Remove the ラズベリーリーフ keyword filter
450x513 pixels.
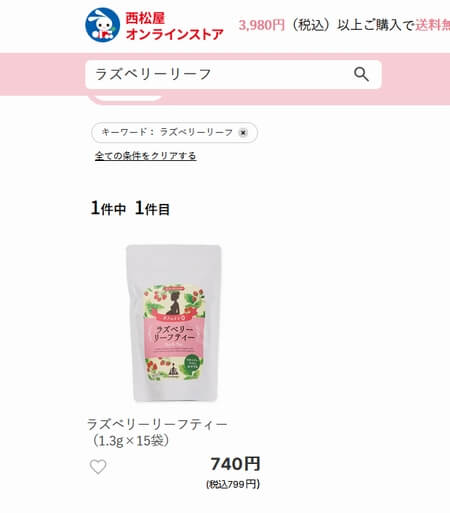243,133
